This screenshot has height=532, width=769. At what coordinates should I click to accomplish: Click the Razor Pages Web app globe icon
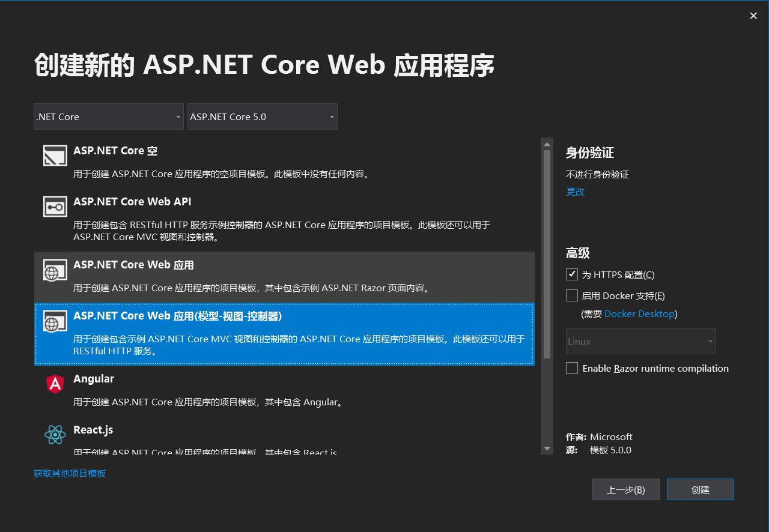tap(55, 271)
